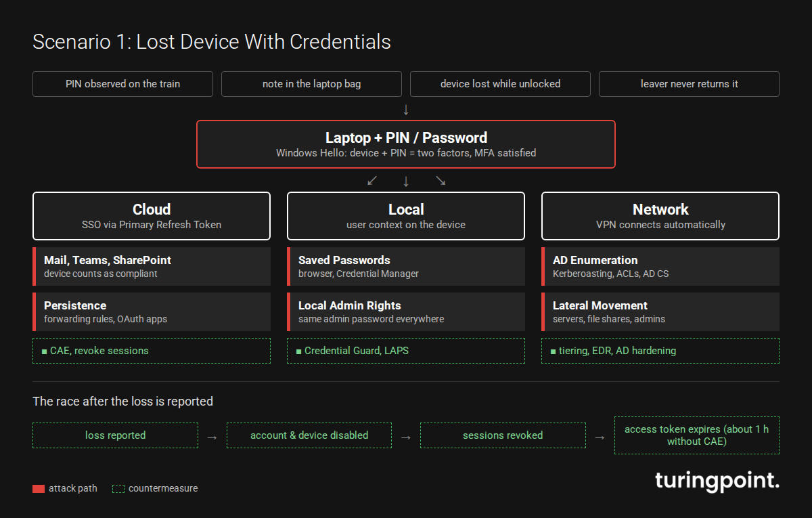Click the 'Local Admin Rights' card title
The image size is (812, 518).
[350, 305]
